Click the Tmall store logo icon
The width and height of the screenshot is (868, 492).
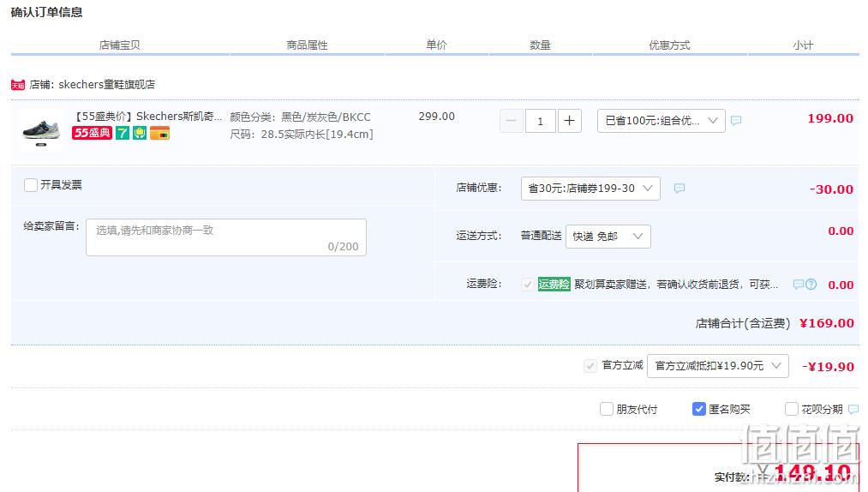pyautogui.click(x=18, y=85)
